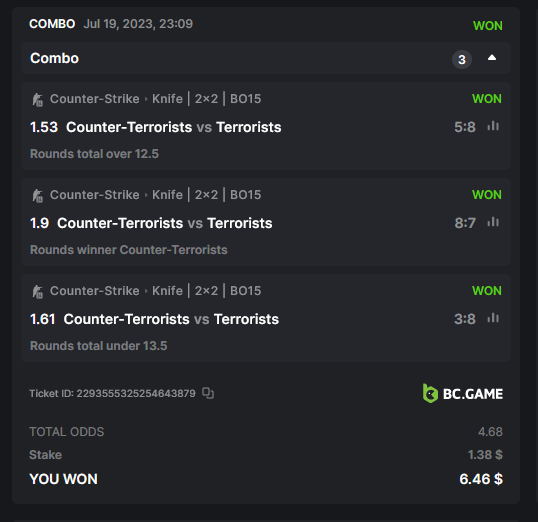Open the 1.9 odds match title
The height and width of the screenshot is (522, 538).
165,223
